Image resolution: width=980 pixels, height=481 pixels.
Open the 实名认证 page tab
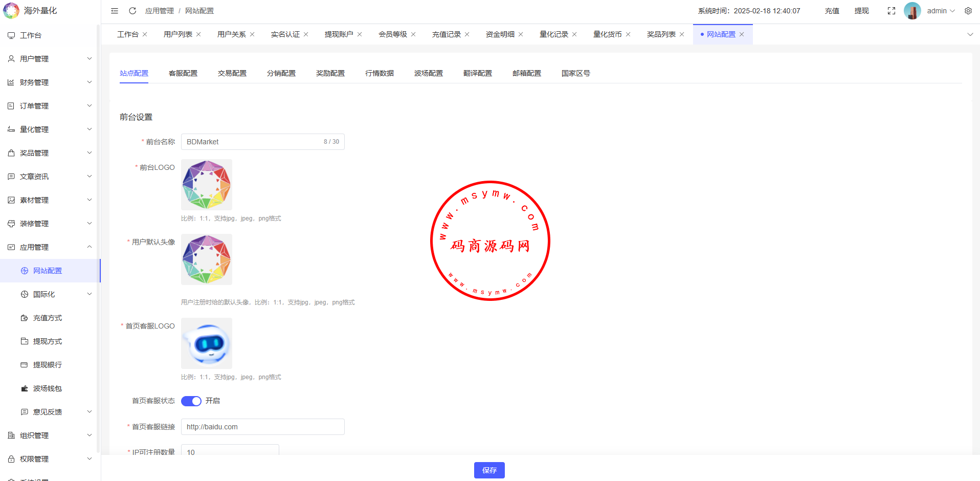tap(285, 34)
